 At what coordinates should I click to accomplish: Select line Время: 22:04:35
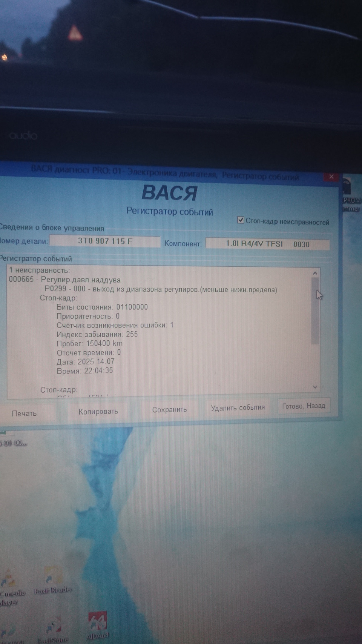click(x=85, y=370)
